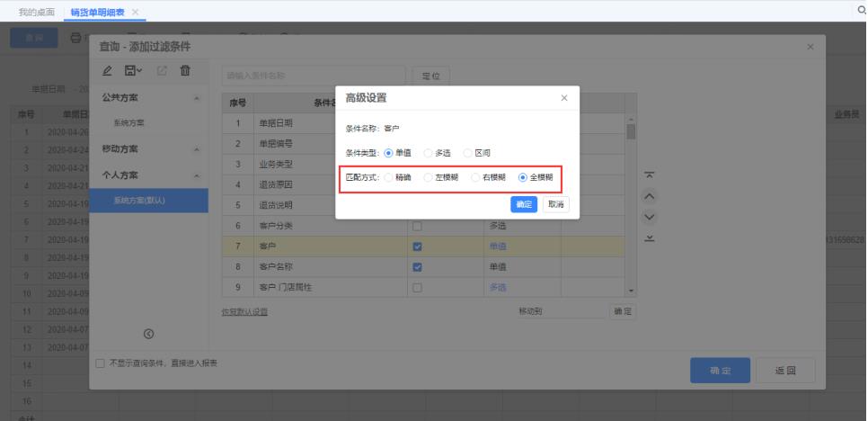Select 系统方案(默认) personal scheme
This screenshot has width=868, height=421.
[149, 201]
